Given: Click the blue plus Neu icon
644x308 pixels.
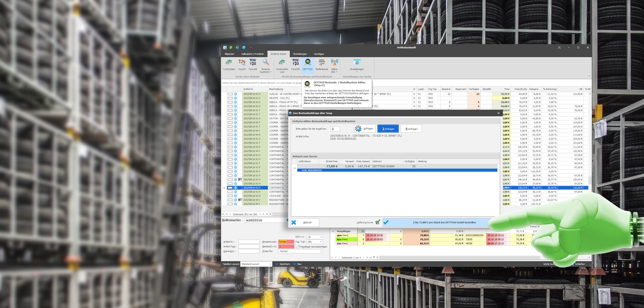Looking at the screenshot, I should pos(295,264).
